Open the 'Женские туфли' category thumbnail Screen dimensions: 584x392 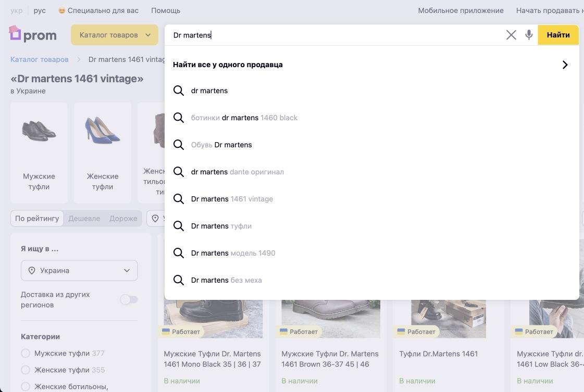point(103,153)
